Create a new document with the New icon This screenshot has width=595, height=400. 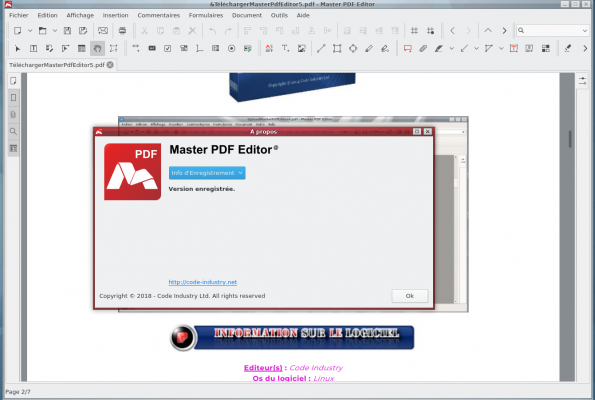tap(17, 31)
